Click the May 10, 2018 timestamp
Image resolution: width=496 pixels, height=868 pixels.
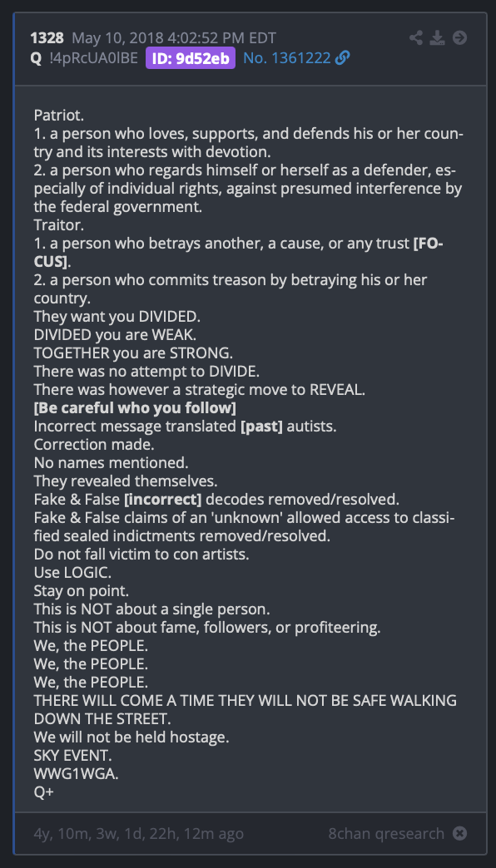pos(174,38)
